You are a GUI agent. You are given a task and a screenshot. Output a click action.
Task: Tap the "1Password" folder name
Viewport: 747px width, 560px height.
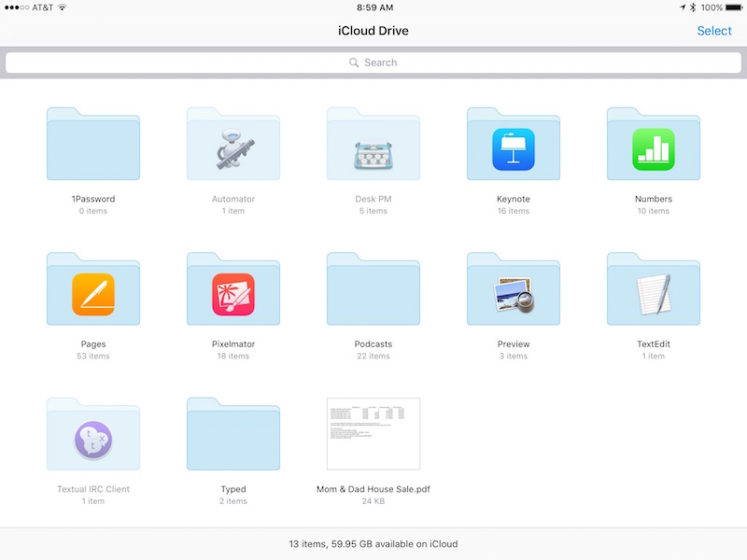93,199
